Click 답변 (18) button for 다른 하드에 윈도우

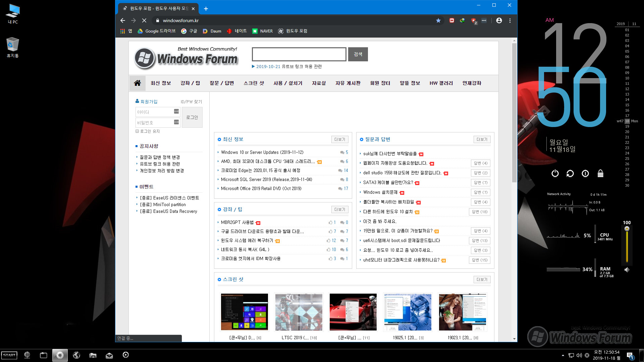pyautogui.click(x=480, y=212)
